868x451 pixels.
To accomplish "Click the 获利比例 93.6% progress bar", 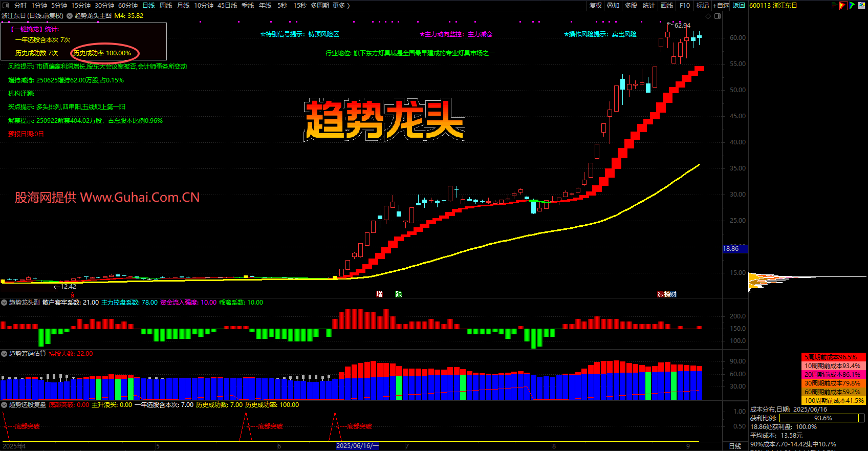I will pyautogui.click(x=822, y=418).
